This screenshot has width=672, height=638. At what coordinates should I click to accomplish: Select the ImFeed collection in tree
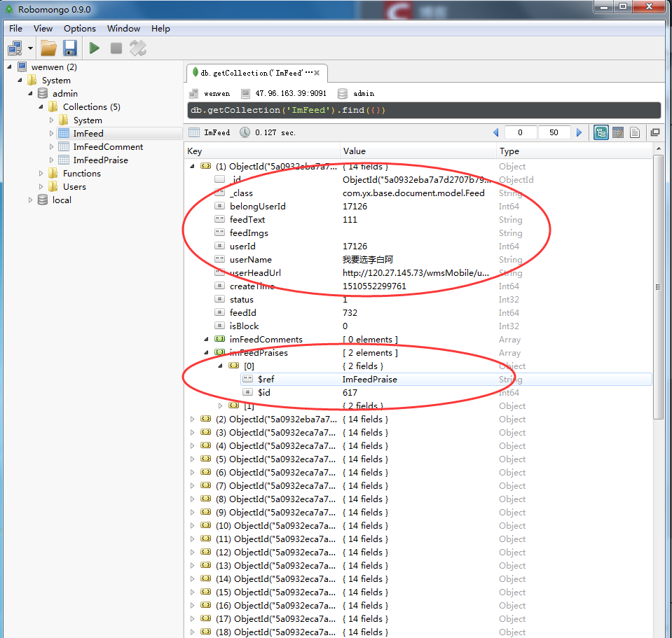tap(88, 134)
